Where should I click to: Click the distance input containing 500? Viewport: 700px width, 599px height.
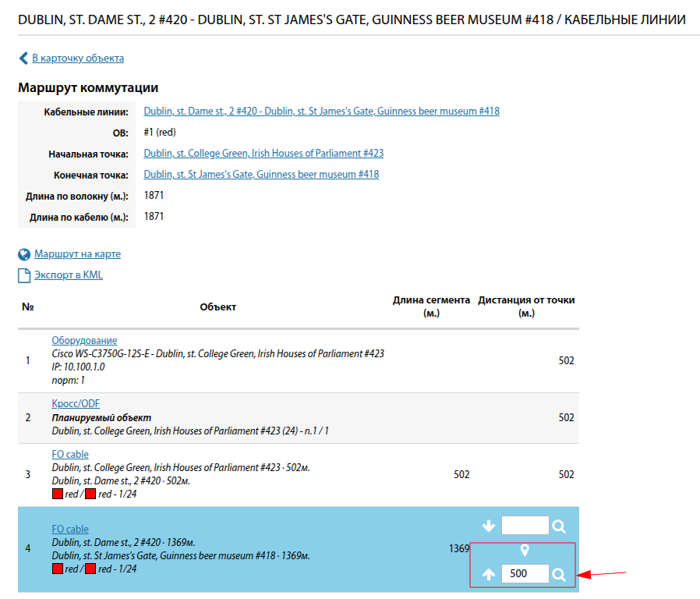525,575
